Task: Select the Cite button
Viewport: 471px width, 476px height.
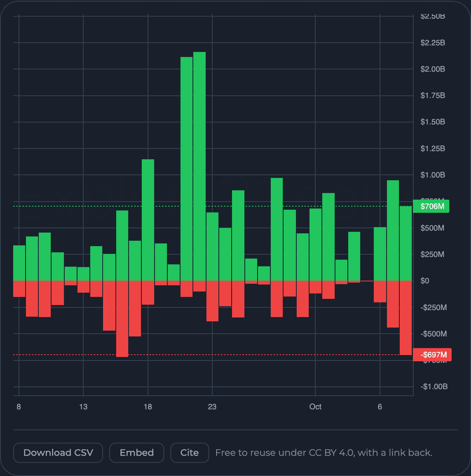Action: [189, 453]
